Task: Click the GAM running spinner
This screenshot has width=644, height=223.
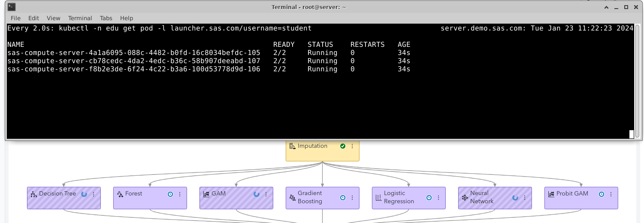Action: click(x=257, y=194)
